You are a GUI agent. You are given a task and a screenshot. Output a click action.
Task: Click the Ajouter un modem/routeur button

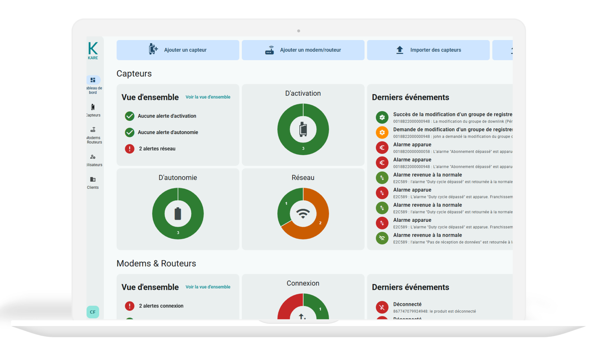click(303, 50)
